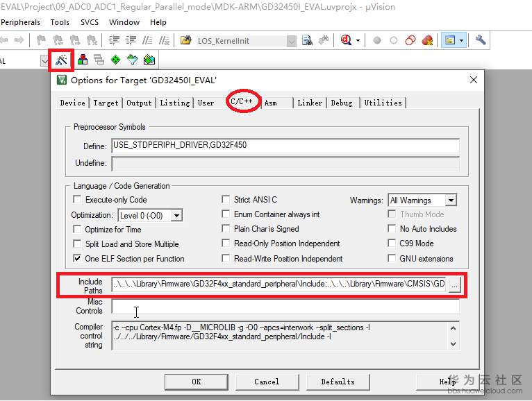Open Configuration wrench icon
This screenshot has width=532, height=401.
point(481,40)
